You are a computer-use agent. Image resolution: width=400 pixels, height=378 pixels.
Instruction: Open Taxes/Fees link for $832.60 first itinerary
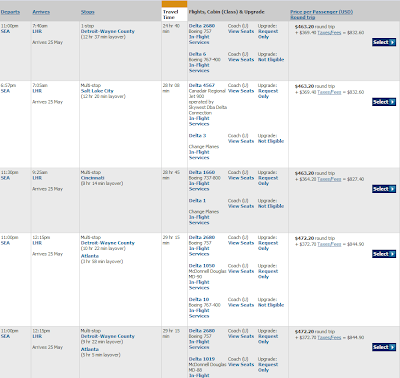click(329, 33)
